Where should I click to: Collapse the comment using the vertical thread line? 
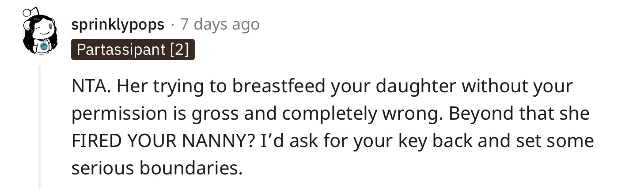(39, 127)
